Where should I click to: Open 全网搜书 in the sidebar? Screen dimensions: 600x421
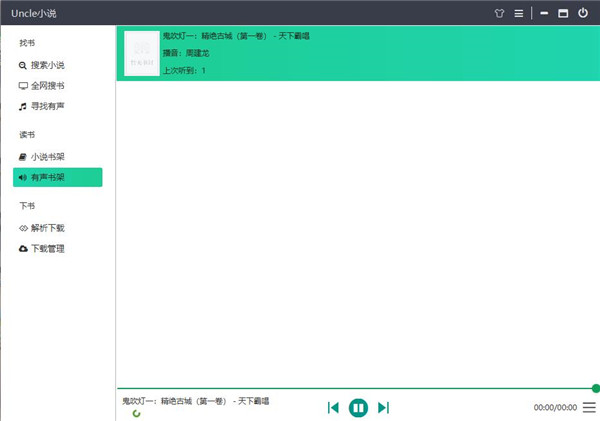pyautogui.click(x=47, y=86)
